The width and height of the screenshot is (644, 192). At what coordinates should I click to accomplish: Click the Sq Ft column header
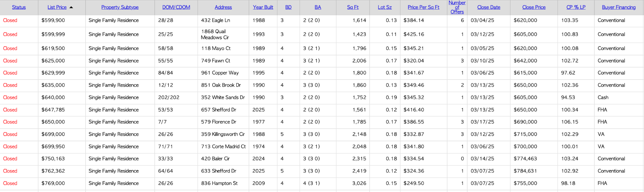[x=353, y=7]
